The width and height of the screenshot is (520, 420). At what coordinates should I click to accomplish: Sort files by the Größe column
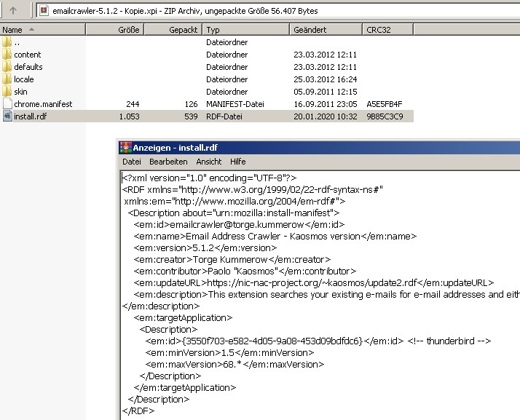115,30
